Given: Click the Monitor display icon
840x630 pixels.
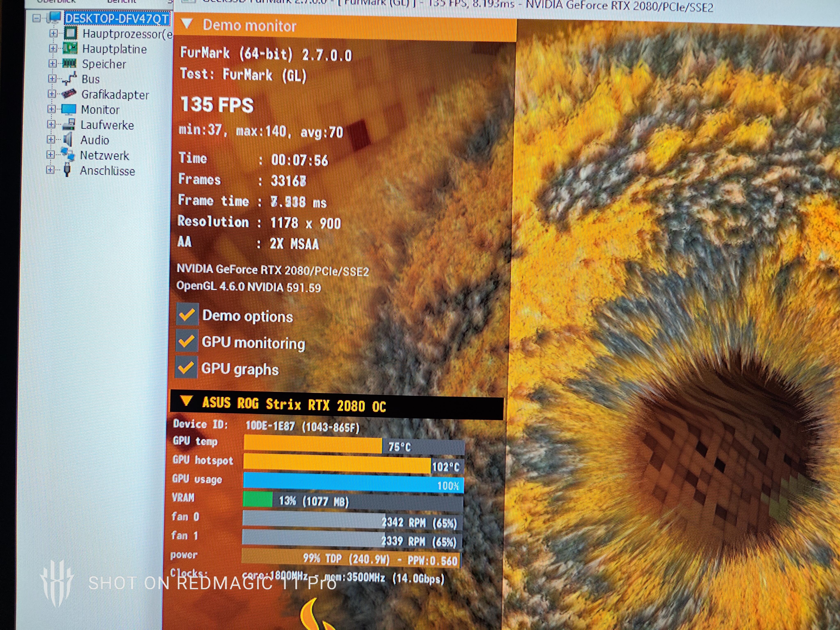Looking at the screenshot, I should pyautogui.click(x=68, y=109).
